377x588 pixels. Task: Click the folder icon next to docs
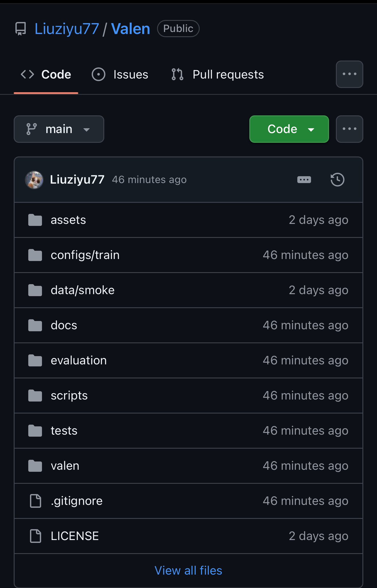pyautogui.click(x=35, y=325)
